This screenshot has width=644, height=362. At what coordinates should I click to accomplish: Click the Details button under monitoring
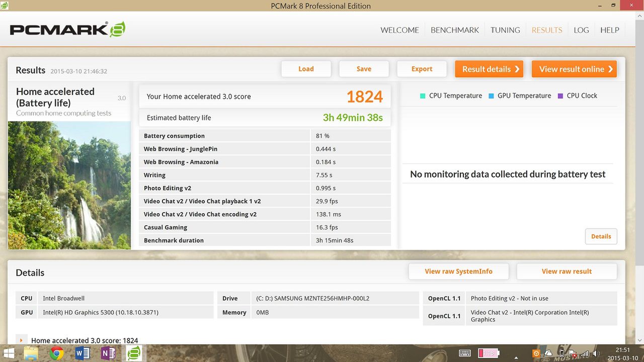[601, 236]
